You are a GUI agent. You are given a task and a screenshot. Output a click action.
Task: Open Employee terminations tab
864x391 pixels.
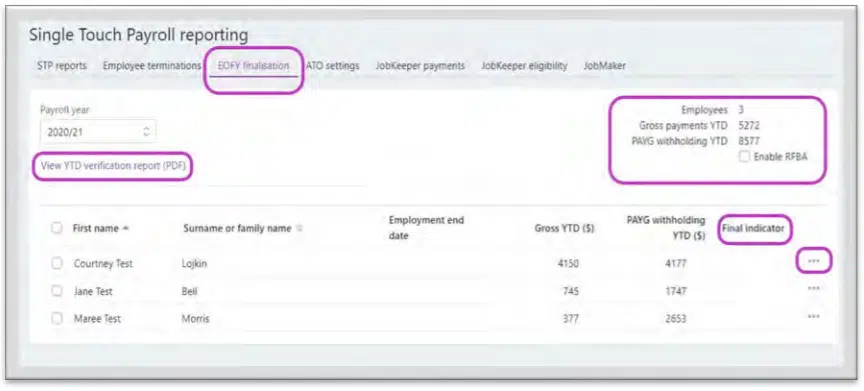152,66
